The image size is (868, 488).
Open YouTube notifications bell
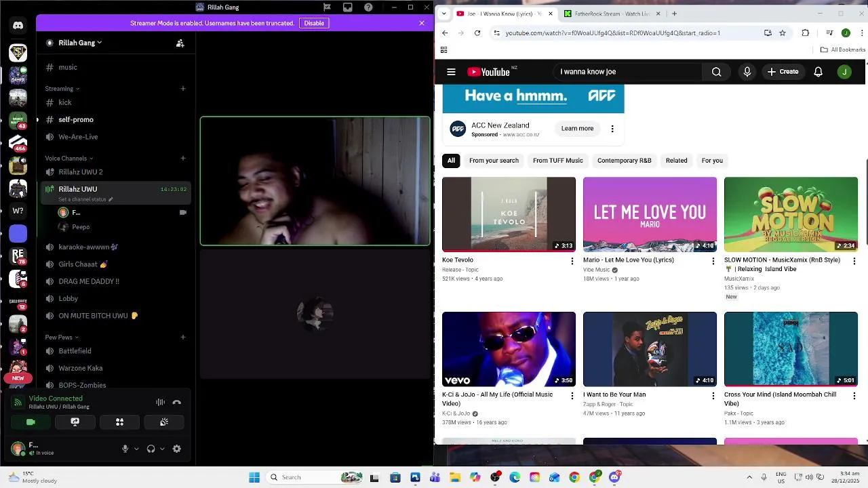(818, 72)
